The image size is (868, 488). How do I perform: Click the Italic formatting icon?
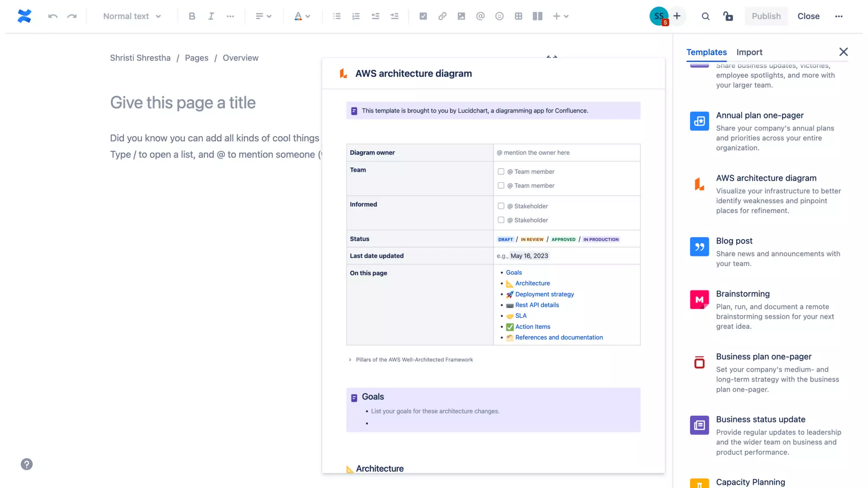211,16
